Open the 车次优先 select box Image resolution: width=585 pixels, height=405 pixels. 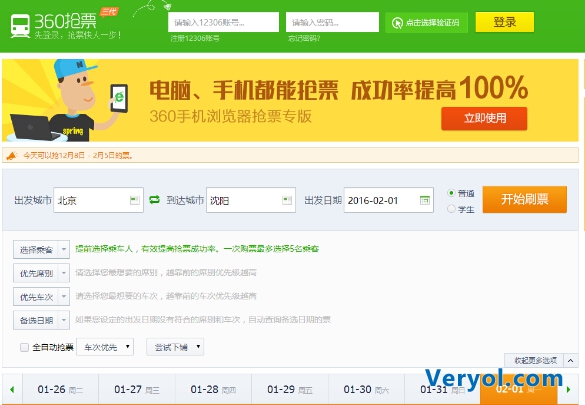coord(105,347)
